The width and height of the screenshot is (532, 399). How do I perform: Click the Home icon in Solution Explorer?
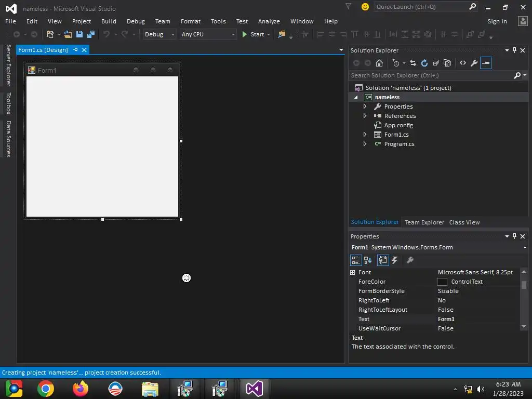(x=379, y=63)
